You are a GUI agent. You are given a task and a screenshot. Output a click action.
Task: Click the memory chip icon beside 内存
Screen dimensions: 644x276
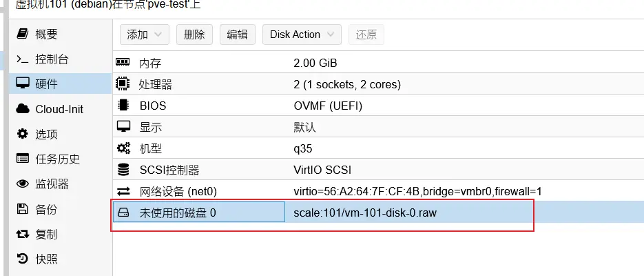click(x=123, y=63)
